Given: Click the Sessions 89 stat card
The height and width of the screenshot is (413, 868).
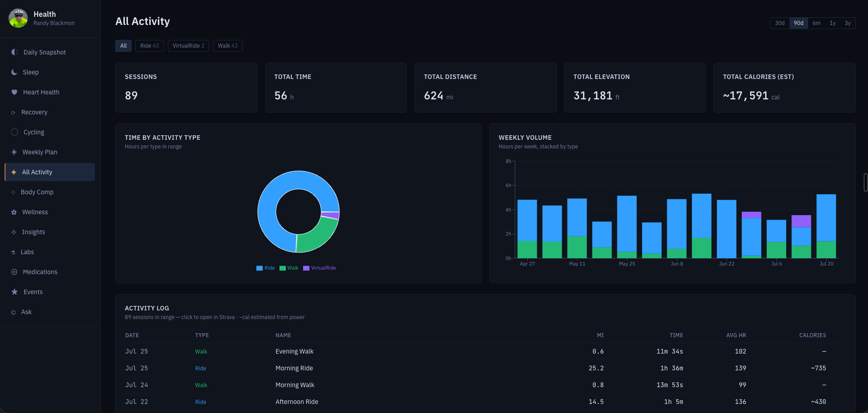Looking at the screenshot, I should coord(186,88).
